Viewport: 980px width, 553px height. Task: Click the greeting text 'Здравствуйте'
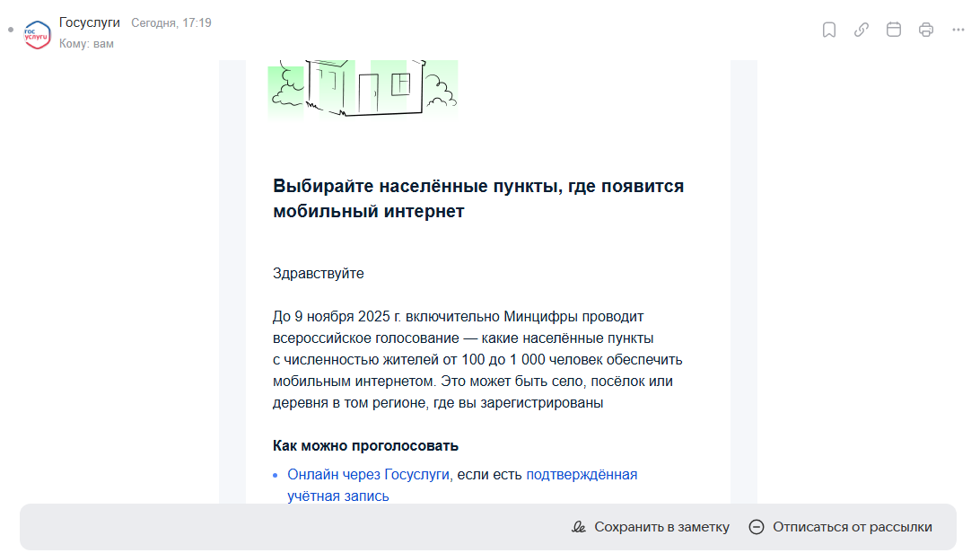pos(319,273)
